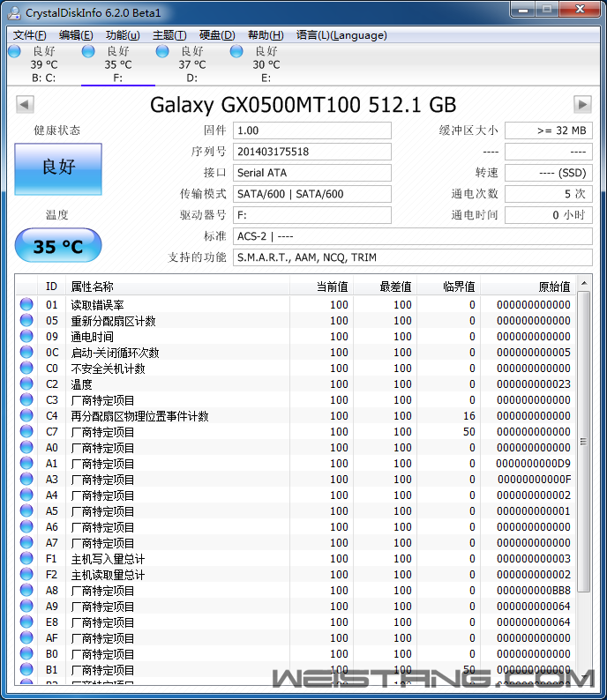Viewport: 607px width, 700px height.
Task: Click the Serial ATA interface field
Action: click(311, 173)
